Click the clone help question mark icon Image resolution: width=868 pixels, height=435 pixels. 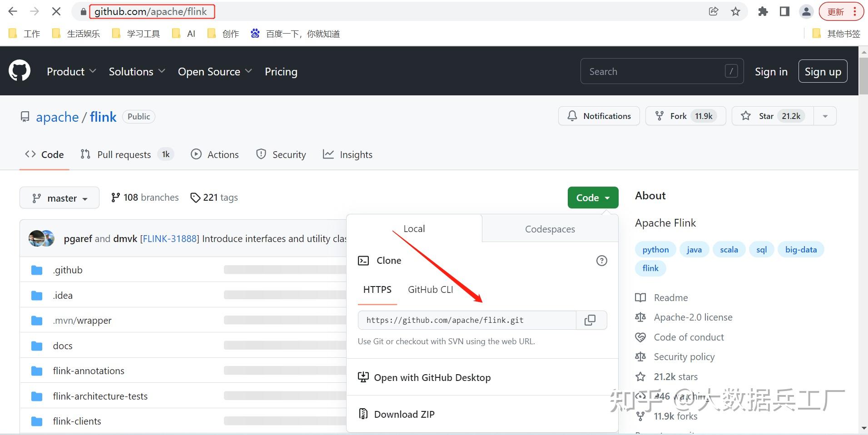coord(601,260)
